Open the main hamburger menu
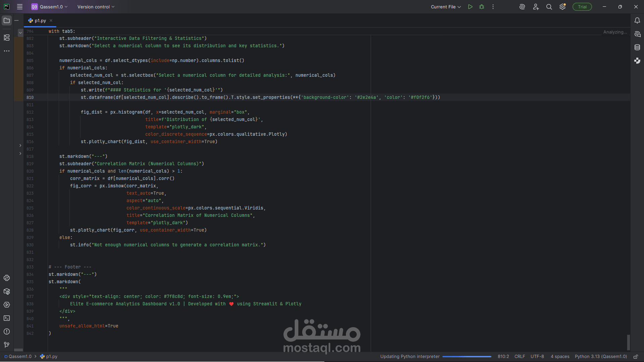Viewport: 644px width, 362px height. coord(20,7)
